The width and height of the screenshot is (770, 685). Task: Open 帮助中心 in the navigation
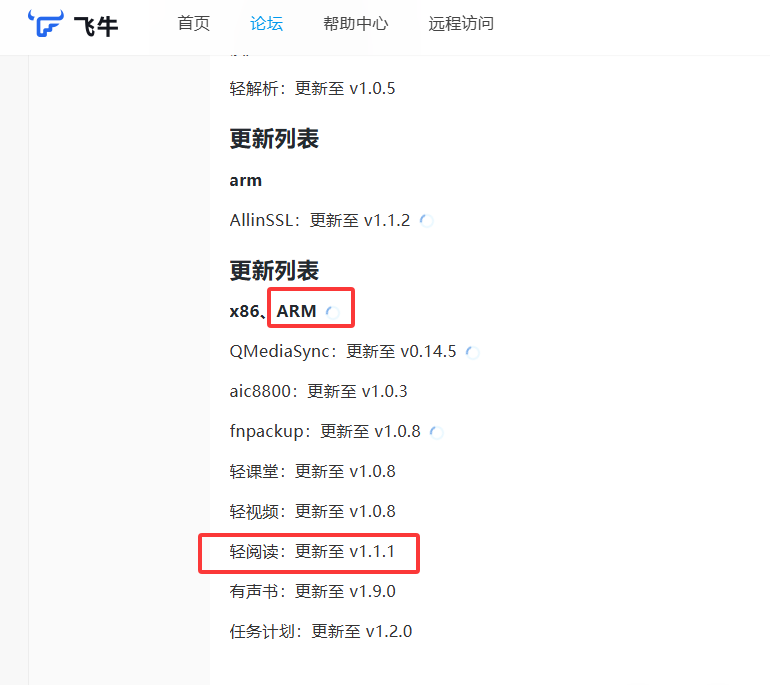coord(356,23)
